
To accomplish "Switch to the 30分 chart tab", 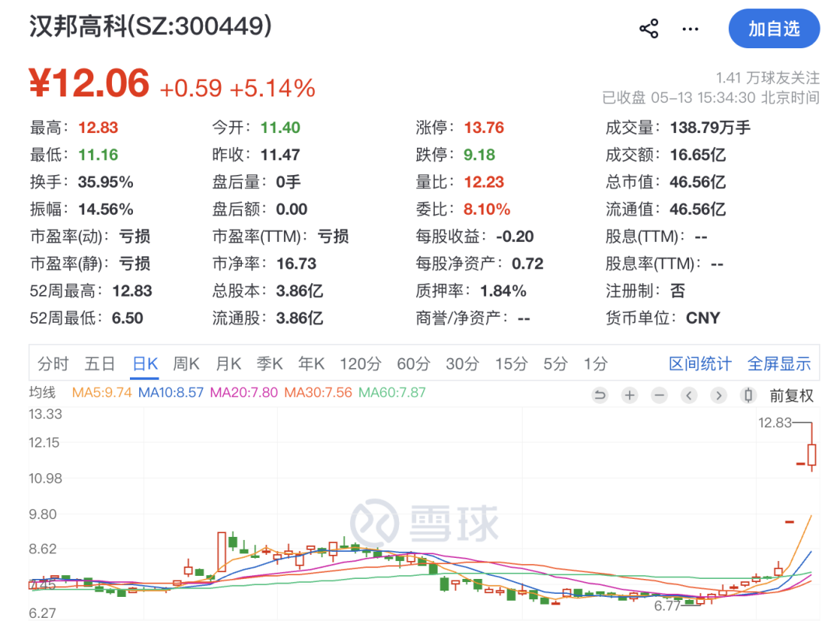I will coord(462,364).
